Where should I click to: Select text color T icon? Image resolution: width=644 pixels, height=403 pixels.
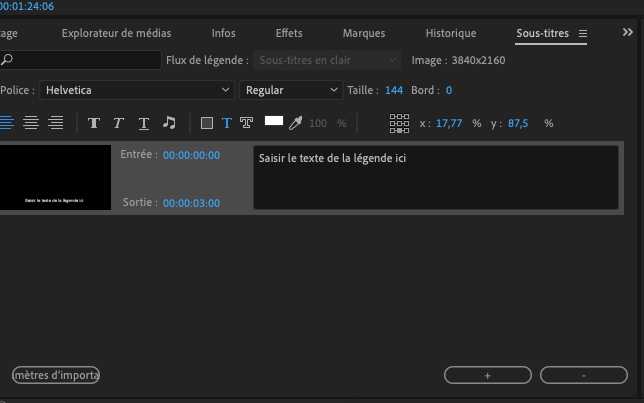pyautogui.click(x=227, y=123)
